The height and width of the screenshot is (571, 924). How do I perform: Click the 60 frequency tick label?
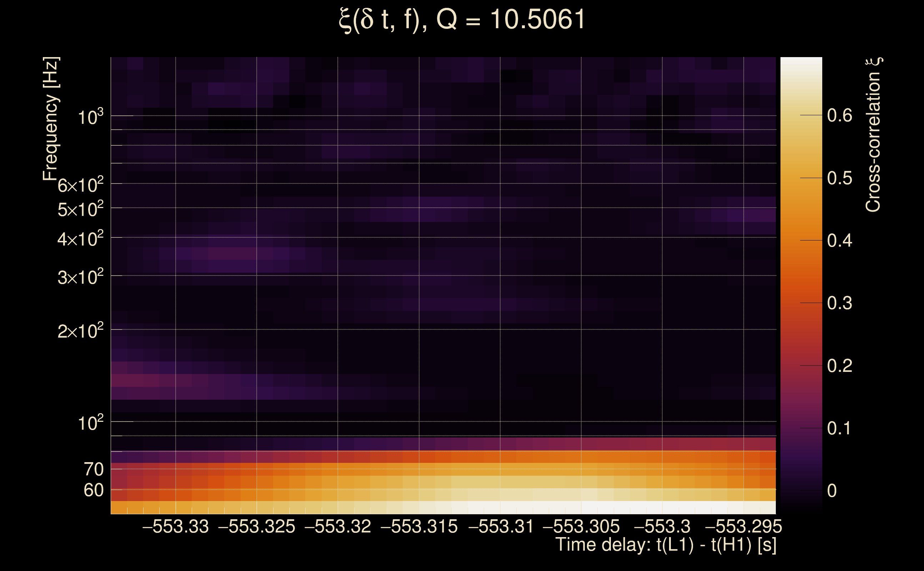pos(93,491)
